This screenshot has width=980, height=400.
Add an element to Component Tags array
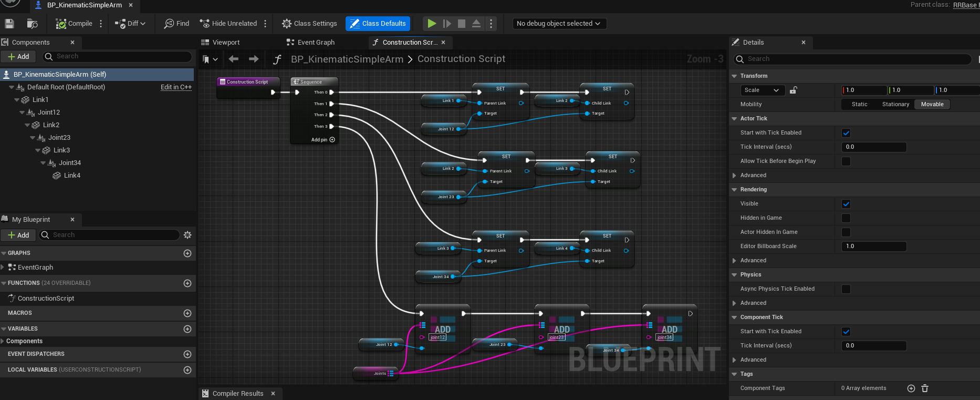(911, 388)
